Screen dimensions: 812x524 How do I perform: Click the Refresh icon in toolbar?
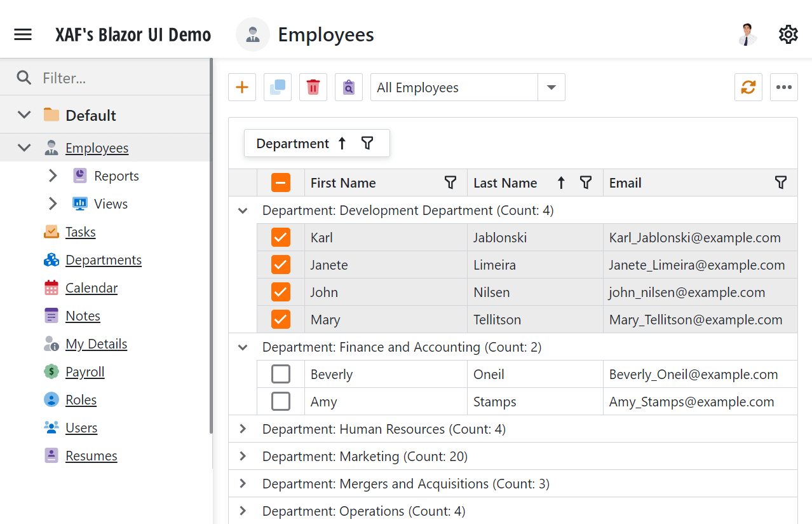pos(748,88)
